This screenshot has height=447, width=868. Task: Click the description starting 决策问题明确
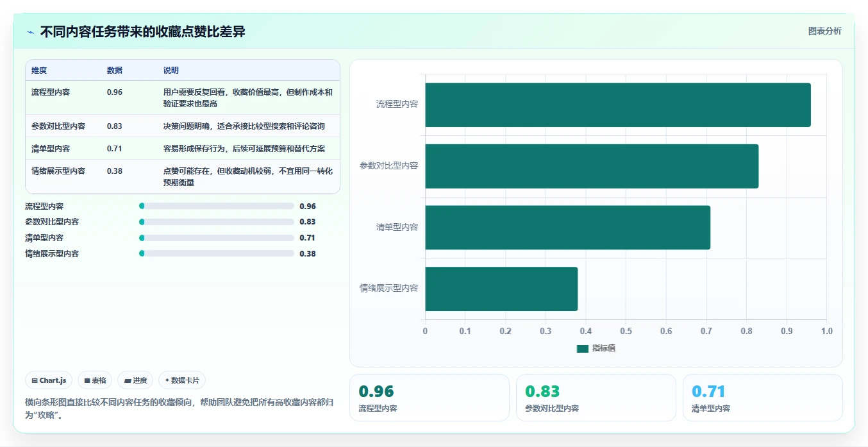pos(244,126)
